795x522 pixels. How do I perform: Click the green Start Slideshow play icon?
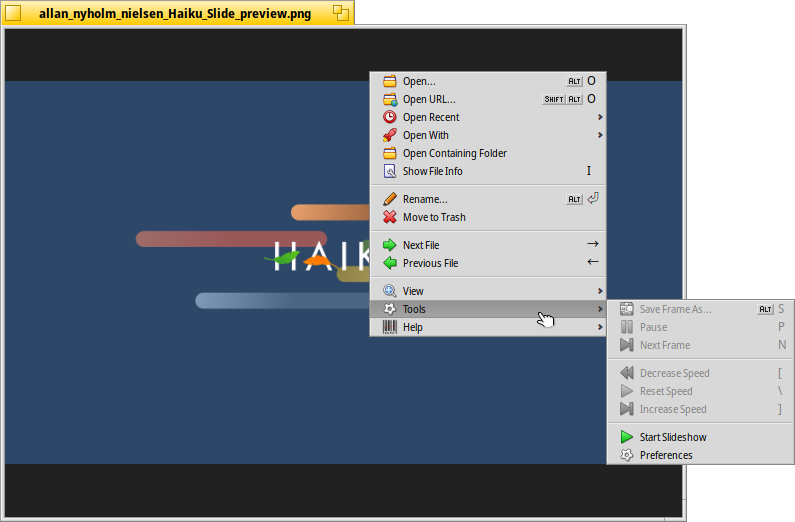pos(627,437)
